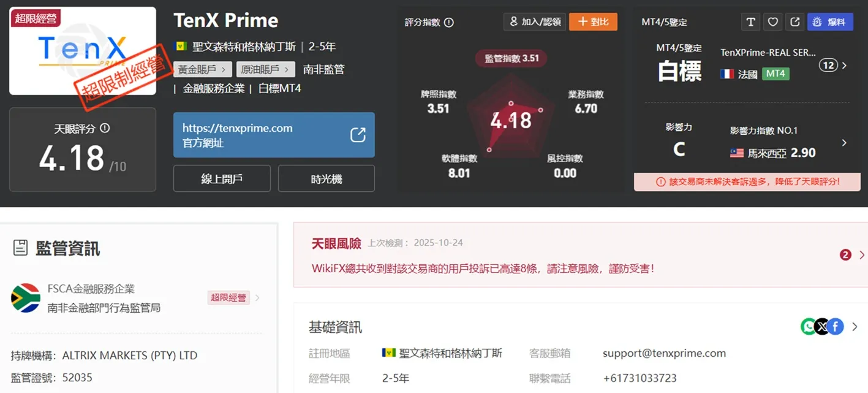Click the X social icon
868x393 pixels.
pyautogui.click(x=822, y=327)
